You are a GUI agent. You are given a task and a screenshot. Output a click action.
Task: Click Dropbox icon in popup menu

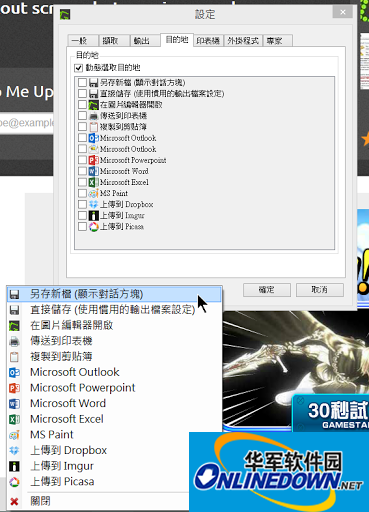(x=14, y=450)
